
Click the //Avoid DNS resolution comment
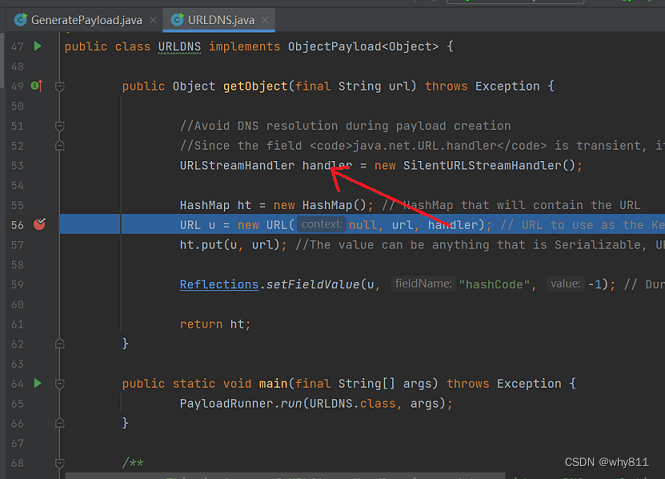point(345,126)
